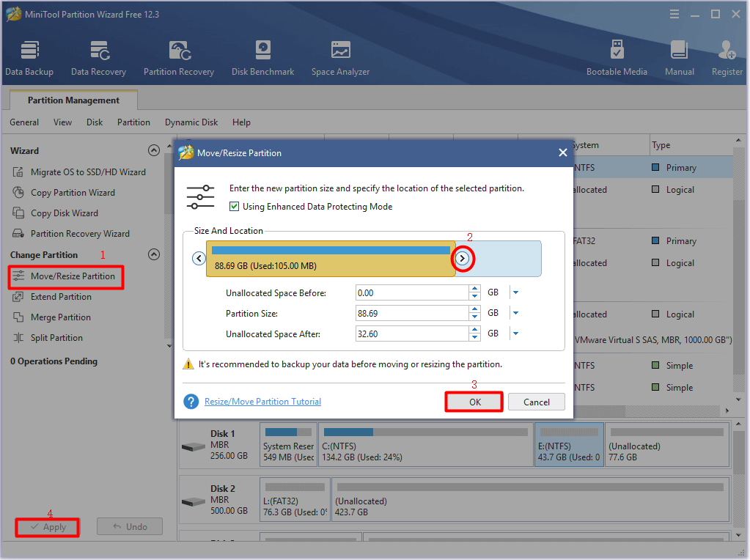
Task: Open Partition Recovery in the toolbar
Action: coord(179,58)
